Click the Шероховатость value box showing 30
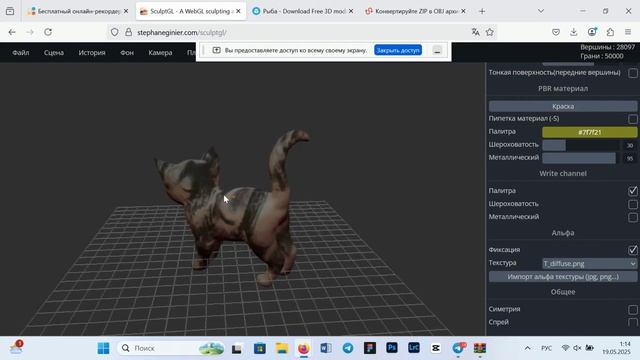The width and height of the screenshot is (640, 360). pos(629,145)
